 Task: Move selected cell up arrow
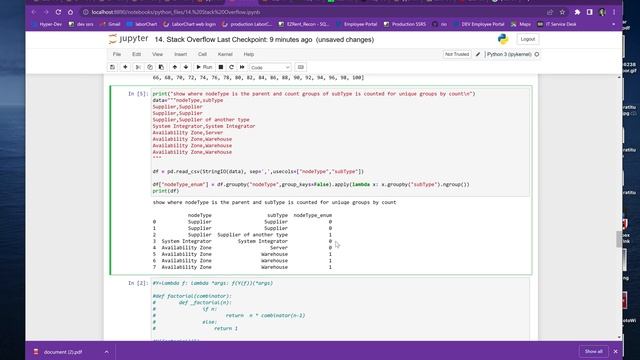coord(175,67)
